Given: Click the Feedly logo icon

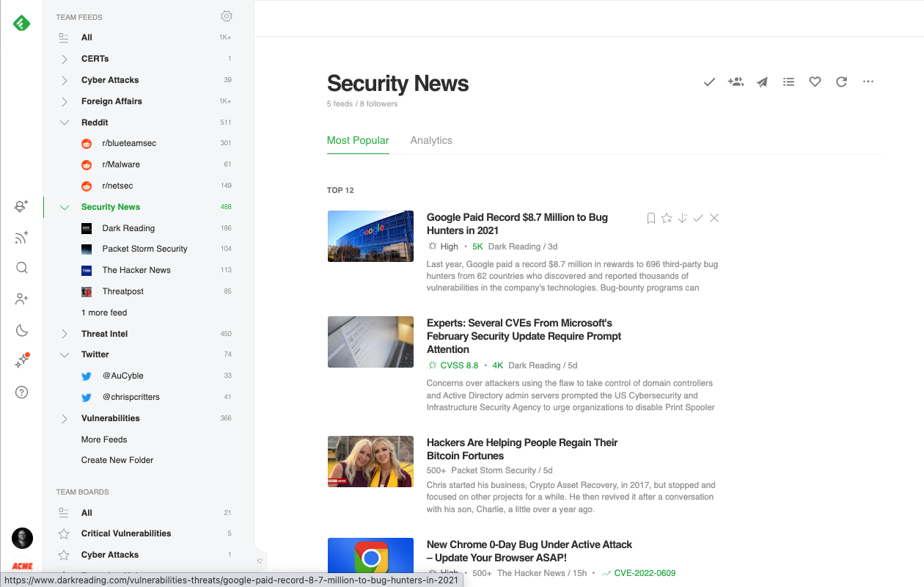Looking at the screenshot, I should (22, 23).
